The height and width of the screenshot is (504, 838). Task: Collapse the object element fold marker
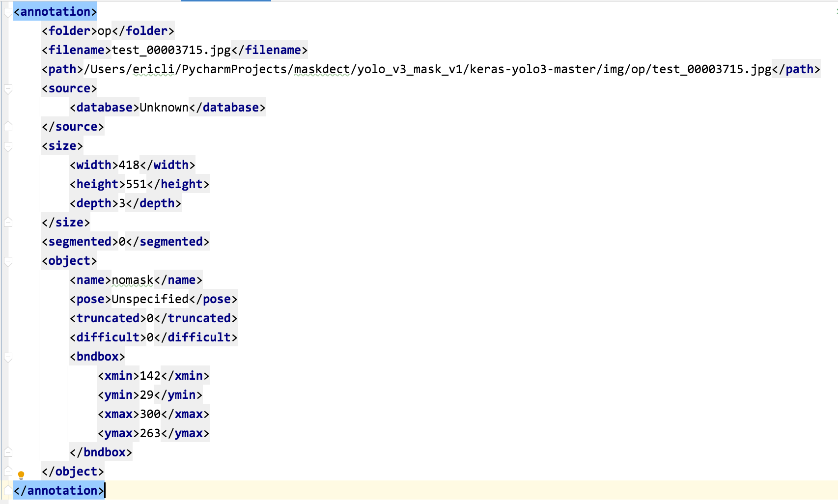(x=8, y=261)
